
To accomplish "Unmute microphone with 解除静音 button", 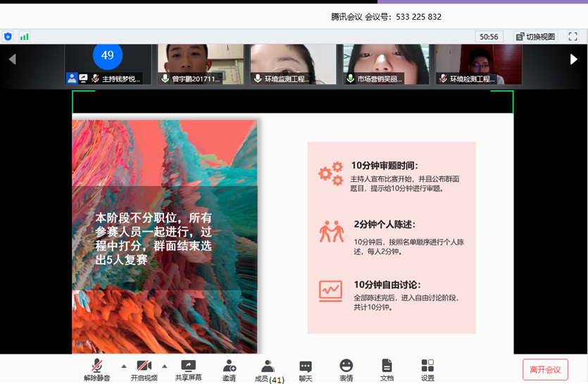I will tap(97, 369).
